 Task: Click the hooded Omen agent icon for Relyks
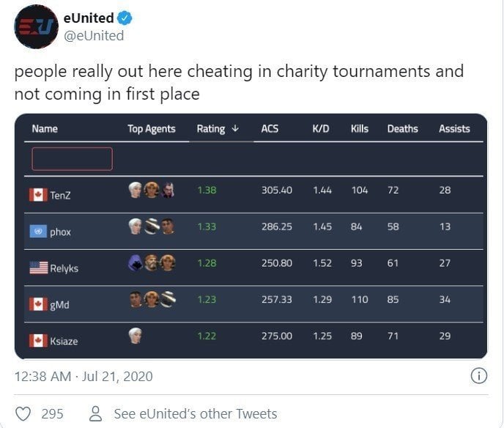click(x=136, y=262)
